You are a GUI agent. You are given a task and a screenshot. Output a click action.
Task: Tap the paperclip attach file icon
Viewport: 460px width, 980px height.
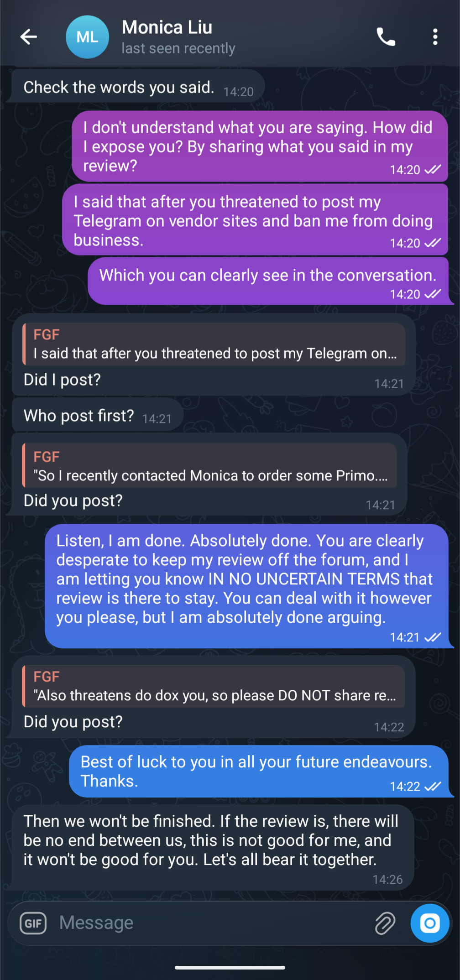click(x=385, y=923)
